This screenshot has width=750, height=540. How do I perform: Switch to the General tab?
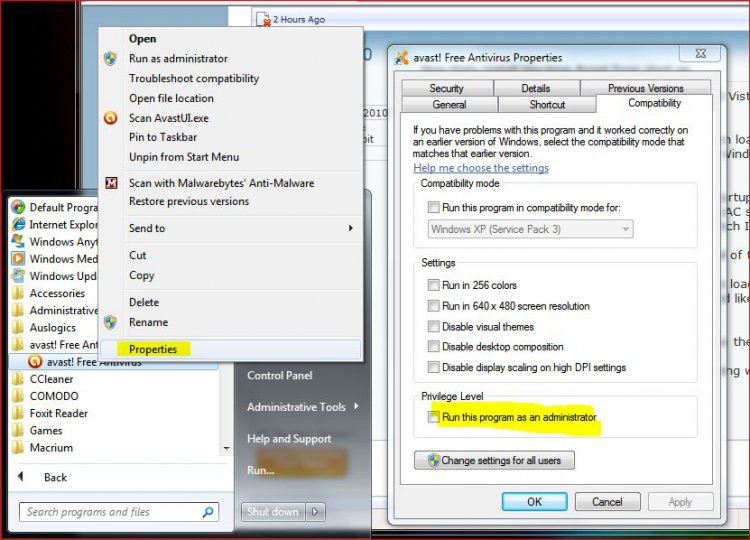tap(450, 104)
